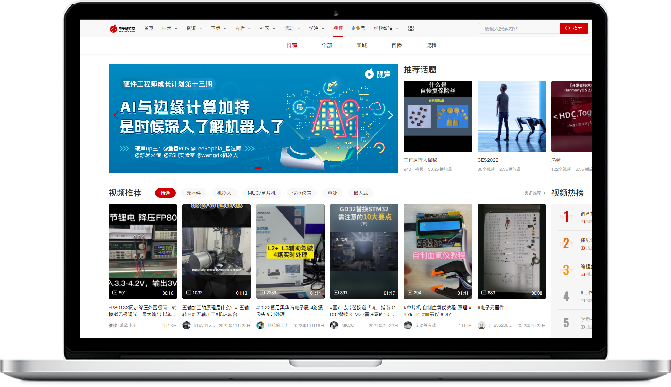Open the man with robot dog thumbnail
The height and width of the screenshot is (387, 671).
click(512, 116)
